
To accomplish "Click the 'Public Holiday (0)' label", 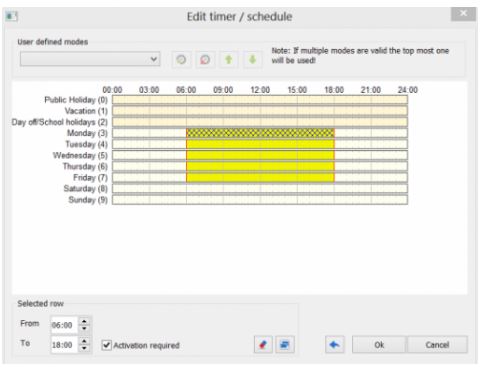I will click(x=76, y=100).
